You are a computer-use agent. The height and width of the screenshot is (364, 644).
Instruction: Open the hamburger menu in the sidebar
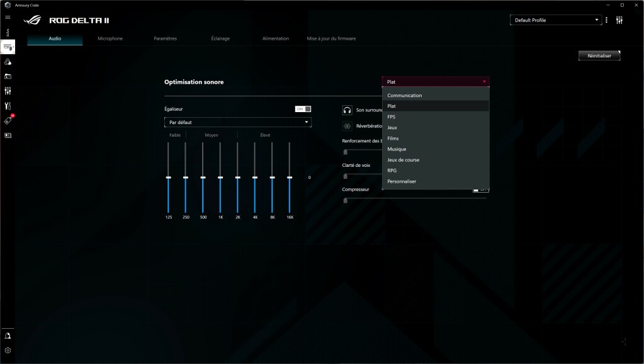point(8,17)
